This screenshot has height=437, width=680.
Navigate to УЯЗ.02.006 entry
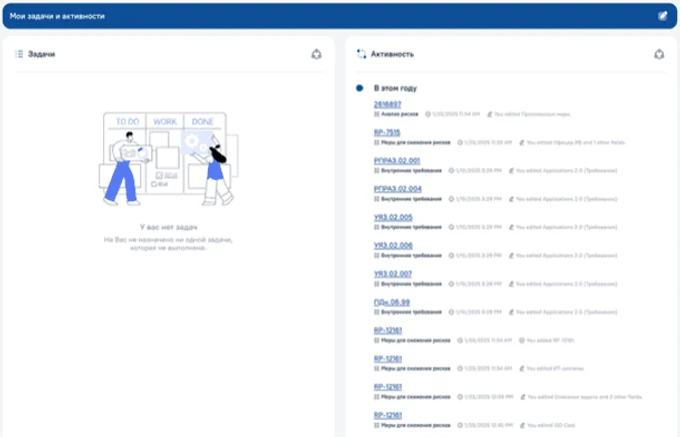tap(392, 245)
